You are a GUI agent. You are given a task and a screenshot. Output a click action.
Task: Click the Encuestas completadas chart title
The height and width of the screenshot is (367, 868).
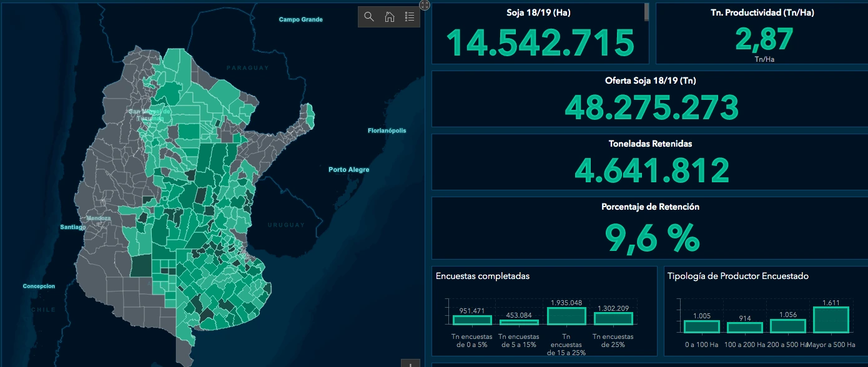483,276
